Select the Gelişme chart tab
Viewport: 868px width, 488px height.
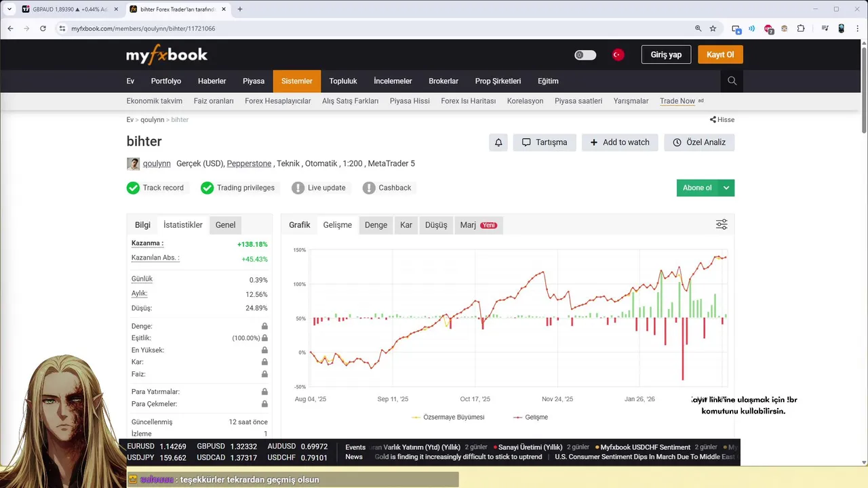(x=337, y=225)
